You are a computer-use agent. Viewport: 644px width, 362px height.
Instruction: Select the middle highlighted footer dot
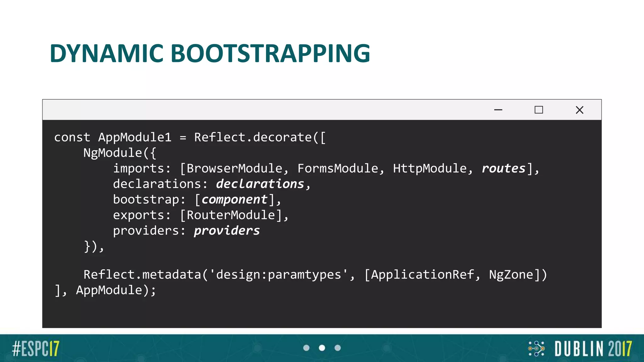322,348
